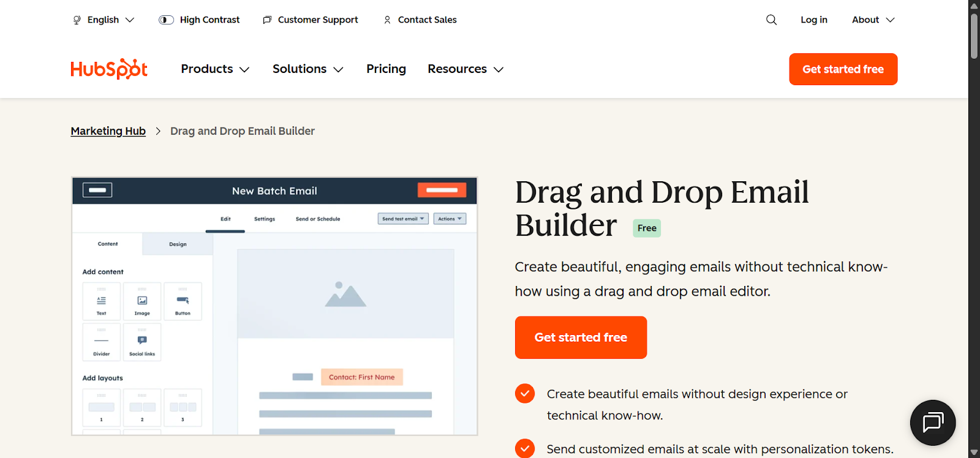
Task: Click the HubSpot logo
Action: click(109, 69)
